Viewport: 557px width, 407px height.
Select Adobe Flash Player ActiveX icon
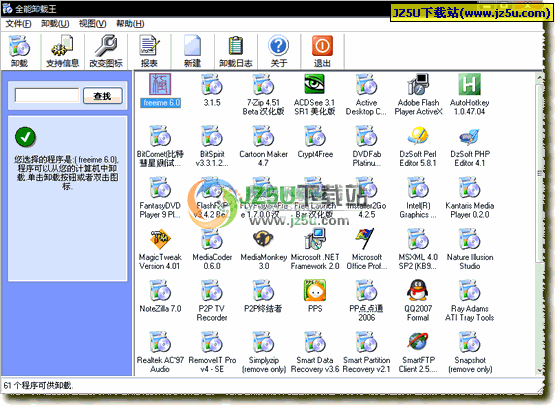coord(418,84)
